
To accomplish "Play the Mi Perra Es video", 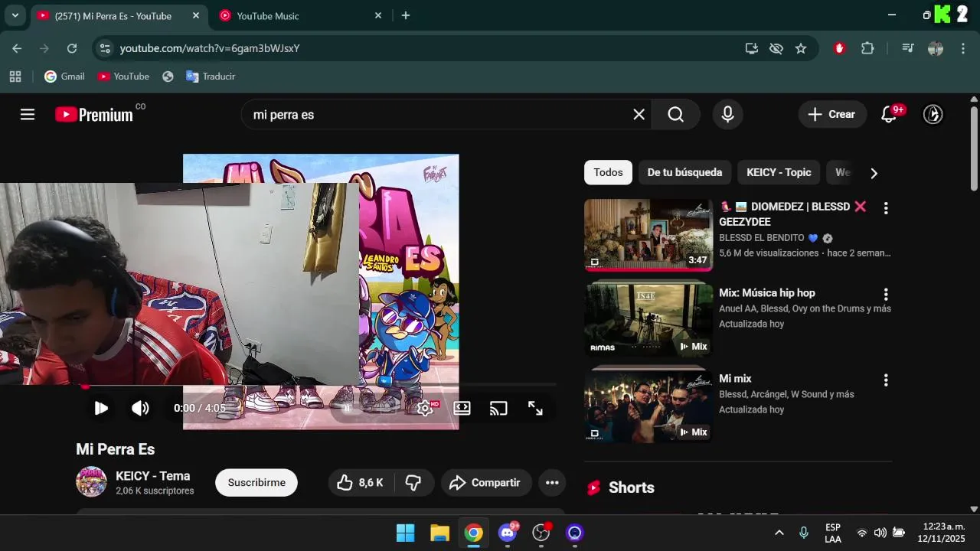I will tap(101, 408).
